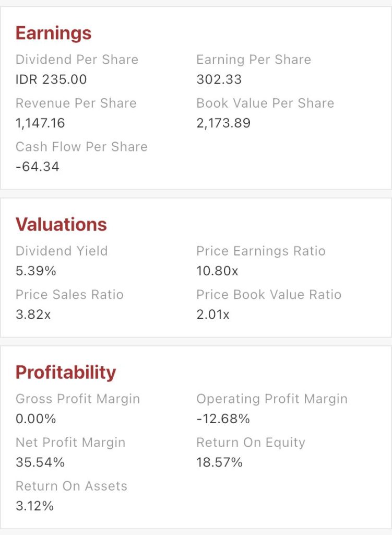
Task: Select the Return On Equity label
Action: 251,443
